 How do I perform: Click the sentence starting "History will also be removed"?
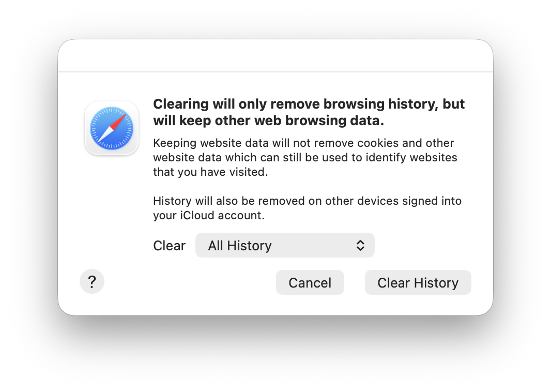[307, 208]
